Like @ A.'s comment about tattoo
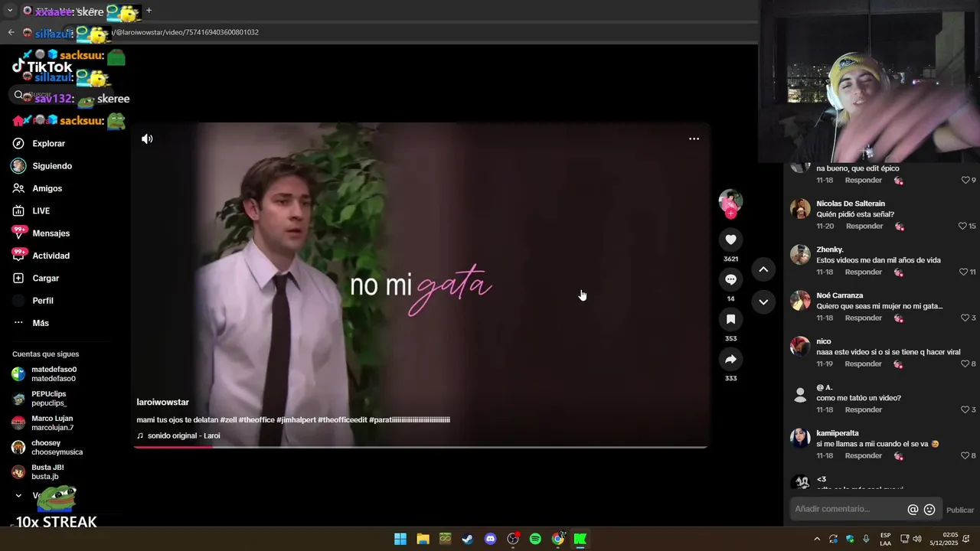 coord(965,410)
